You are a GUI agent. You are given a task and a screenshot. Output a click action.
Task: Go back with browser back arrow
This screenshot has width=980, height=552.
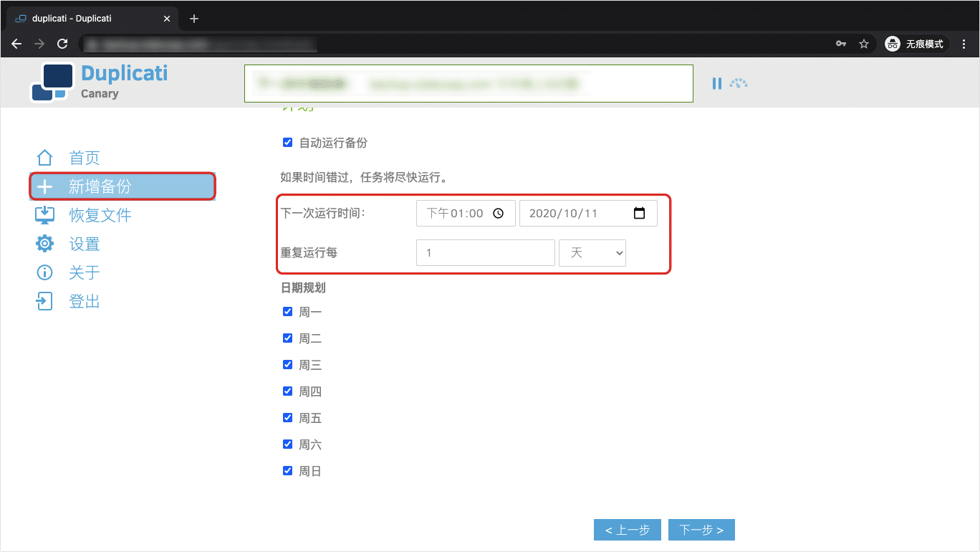(16, 44)
